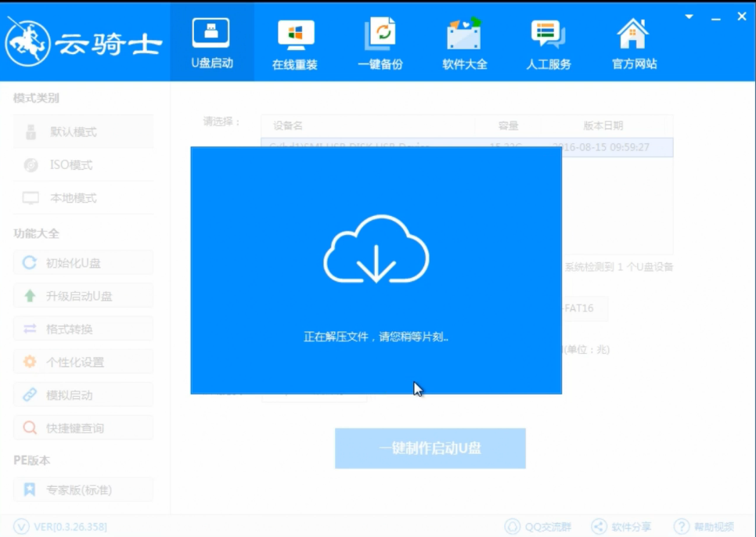Launch 模拟启动 from the sidebar

[x=83, y=395]
